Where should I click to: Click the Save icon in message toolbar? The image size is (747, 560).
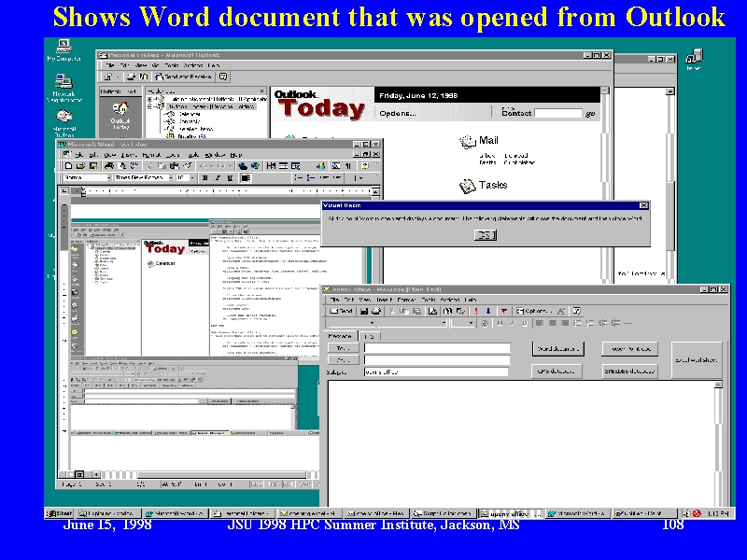pos(364,311)
